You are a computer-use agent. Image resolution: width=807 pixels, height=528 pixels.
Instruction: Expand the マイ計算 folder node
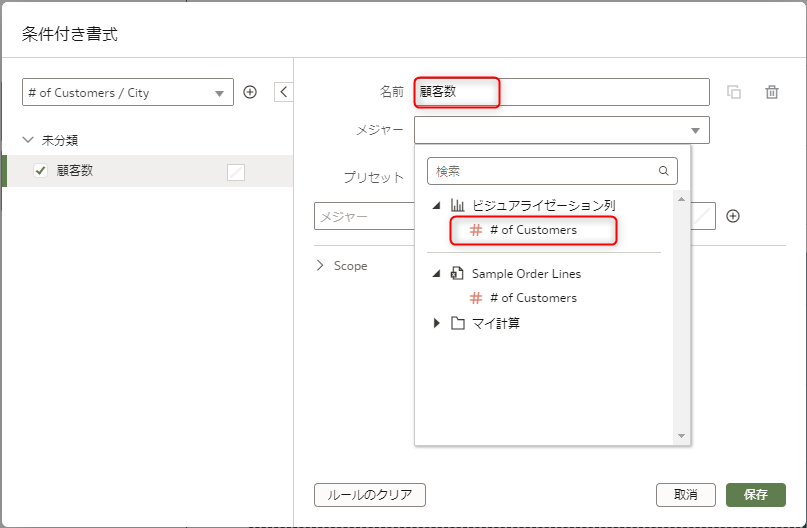pos(436,323)
